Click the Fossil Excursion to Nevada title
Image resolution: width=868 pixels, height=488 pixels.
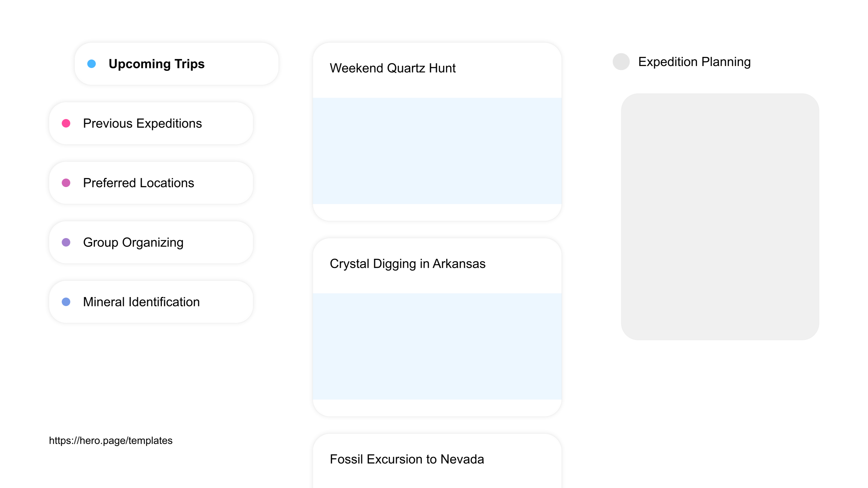pyautogui.click(x=407, y=459)
